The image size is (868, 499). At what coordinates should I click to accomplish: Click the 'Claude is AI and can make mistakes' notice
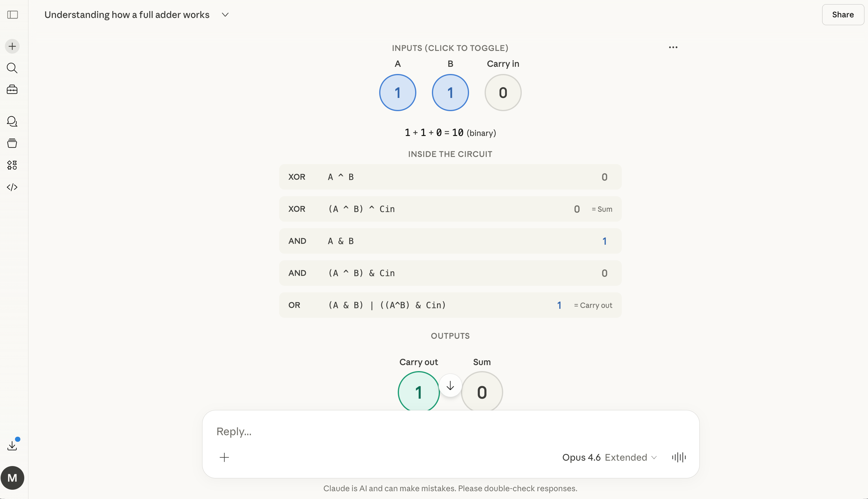click(x=450, y=489)
